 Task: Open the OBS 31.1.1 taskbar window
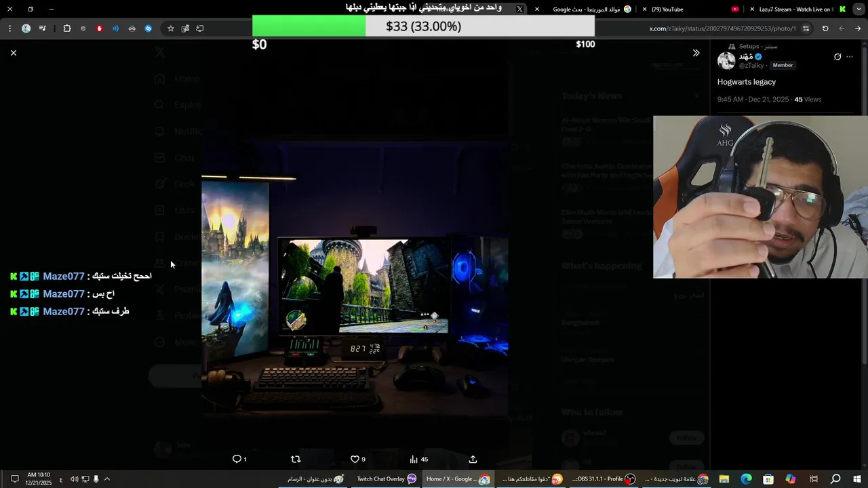604,479
